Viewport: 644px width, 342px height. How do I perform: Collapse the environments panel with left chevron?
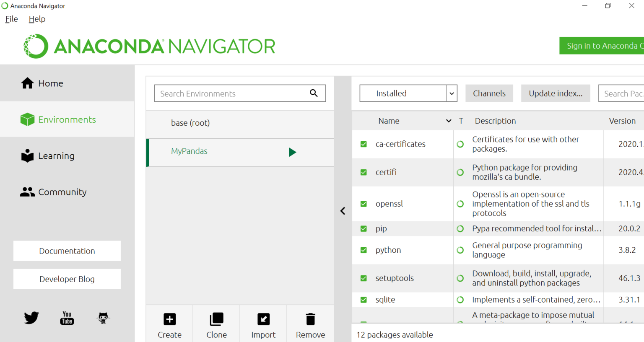[x=343, y=211]
